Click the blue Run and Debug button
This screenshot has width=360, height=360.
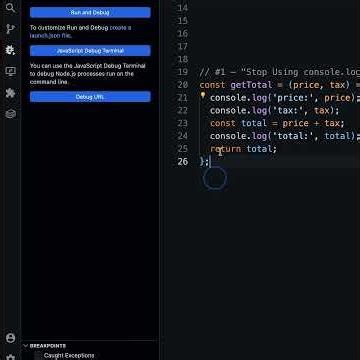[90, 12]
